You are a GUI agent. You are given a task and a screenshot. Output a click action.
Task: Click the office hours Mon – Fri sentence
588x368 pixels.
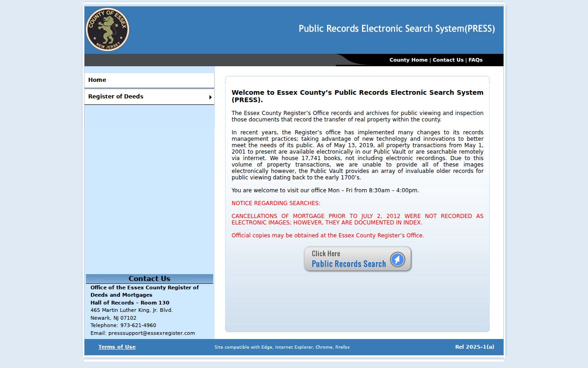[x=325, y=190]
